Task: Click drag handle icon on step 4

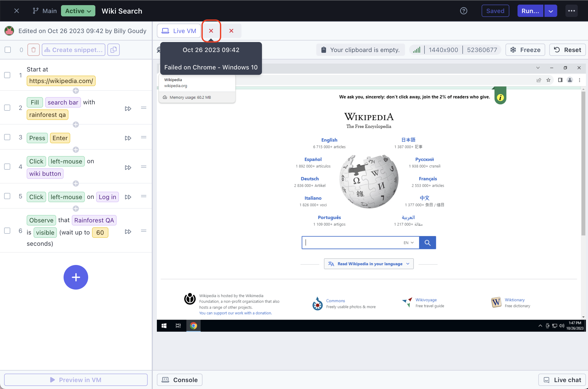Action: pos(144,167)
